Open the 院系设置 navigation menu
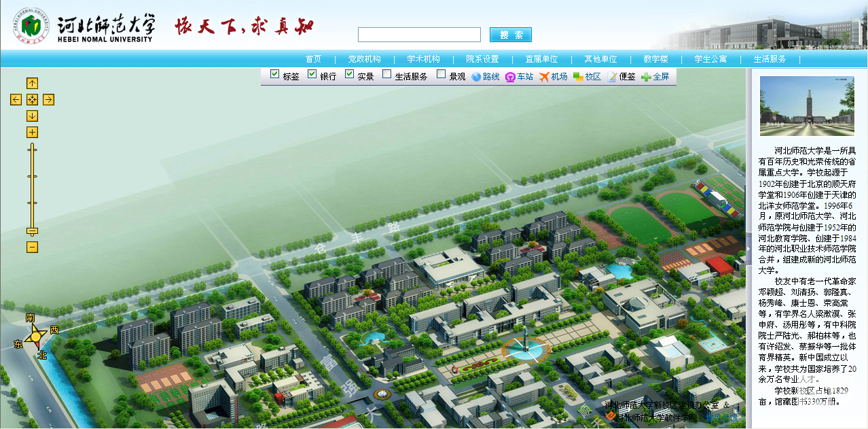 pyautogui.click(x=482, y=59)
